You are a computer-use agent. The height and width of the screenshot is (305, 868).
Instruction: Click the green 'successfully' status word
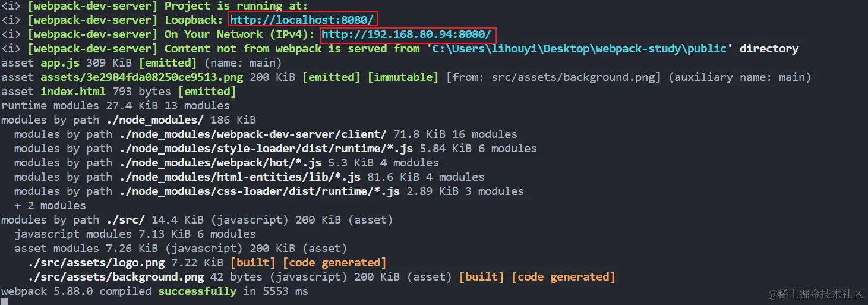click(x=197, y=291)
